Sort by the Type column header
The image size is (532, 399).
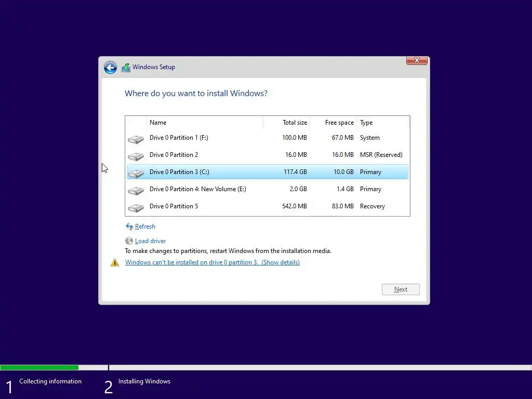click(383, 123)
